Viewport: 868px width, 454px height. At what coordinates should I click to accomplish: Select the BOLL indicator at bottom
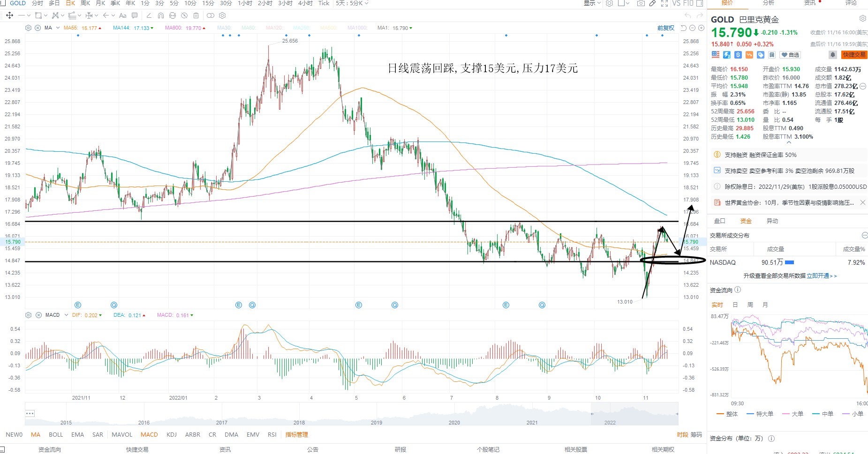pyautogui.click(x=56, y=434)
